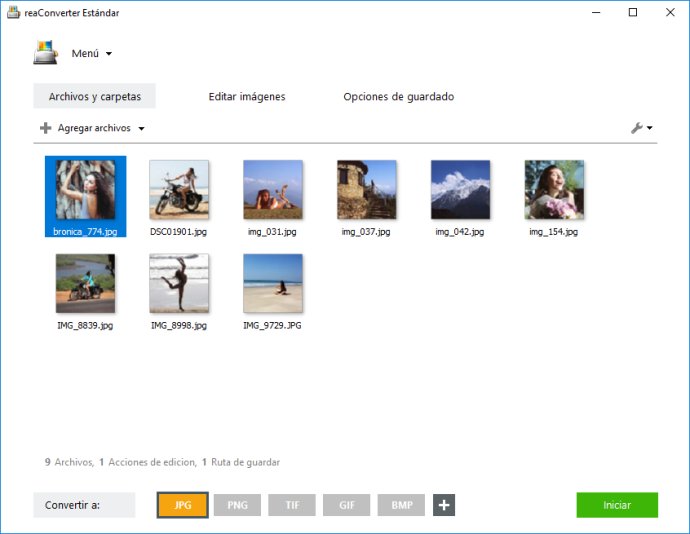
Task: Click the file name IMG_9729.JPG
Action: click(x=272, y=325)
